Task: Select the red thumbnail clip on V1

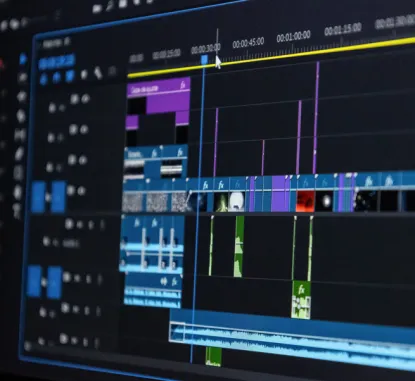Action: 305,201
